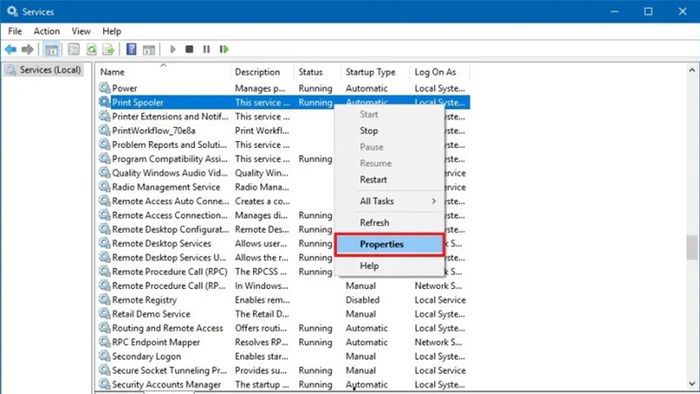Image resolution: width=700 pixels, height=394 pixels.
Task: Open the File menu
Action: point(15,31)
